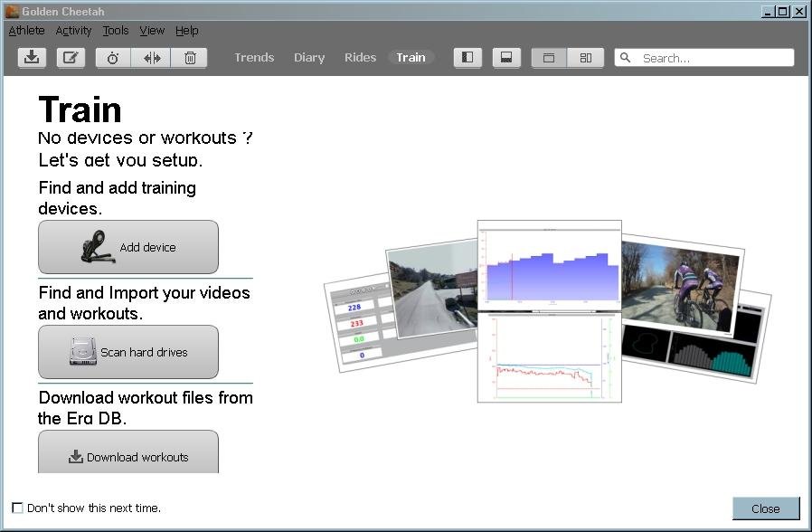812x532 pixels.
Task: Click the split activity toolbar icon
Action: coord(152,58)
